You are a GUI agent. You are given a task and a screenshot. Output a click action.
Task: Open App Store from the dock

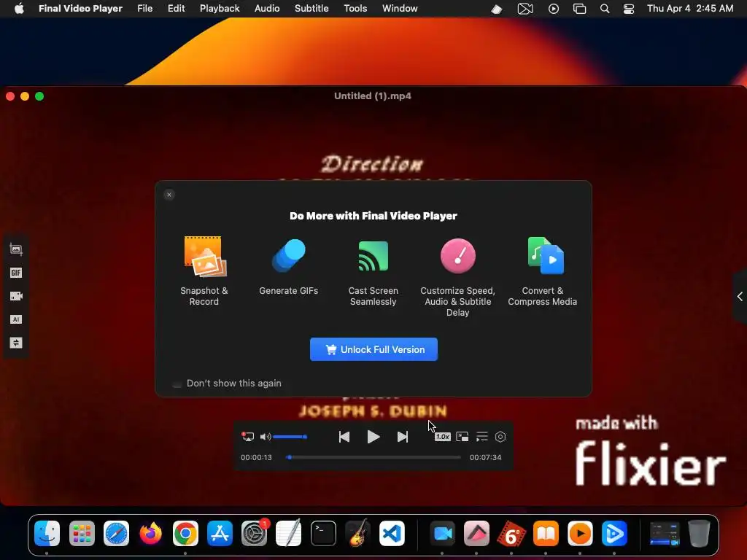tap(220, 533)
